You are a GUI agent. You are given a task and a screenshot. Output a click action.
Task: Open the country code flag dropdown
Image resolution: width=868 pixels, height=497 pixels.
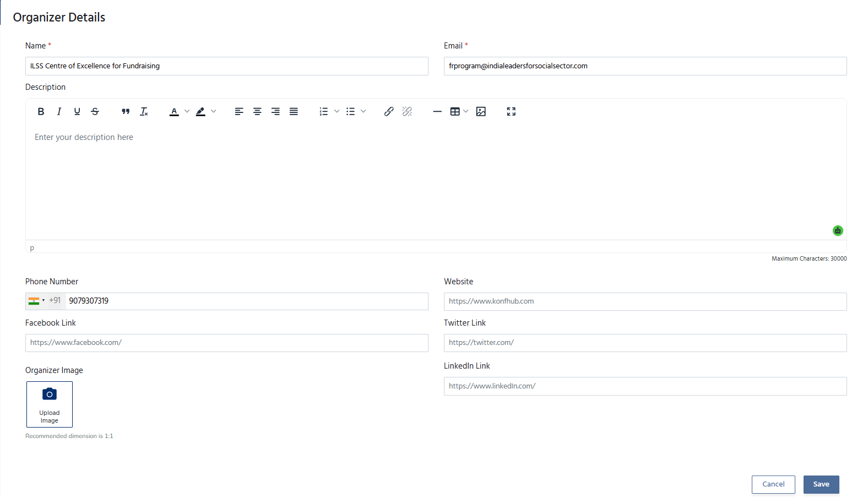coord(37,301)
